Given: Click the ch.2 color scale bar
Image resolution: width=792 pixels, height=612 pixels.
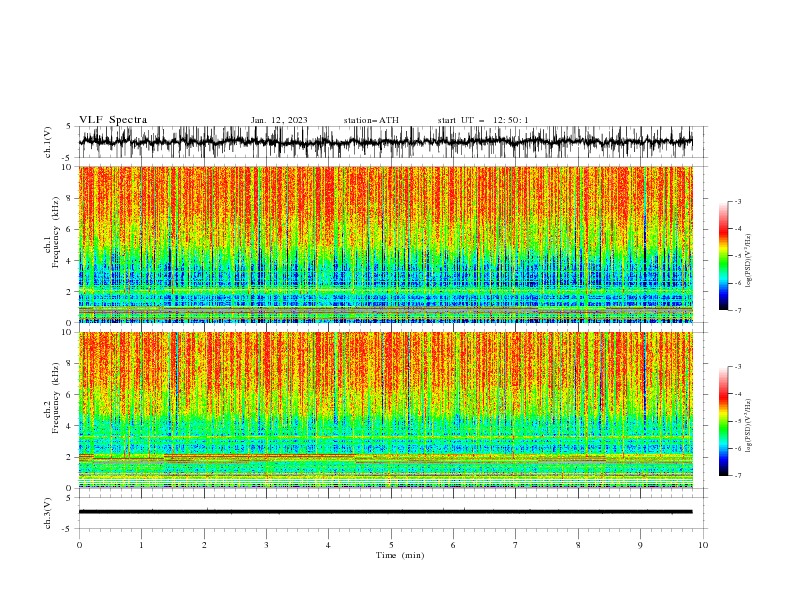Looking at the screenshot, I should [x=723, y=421].
